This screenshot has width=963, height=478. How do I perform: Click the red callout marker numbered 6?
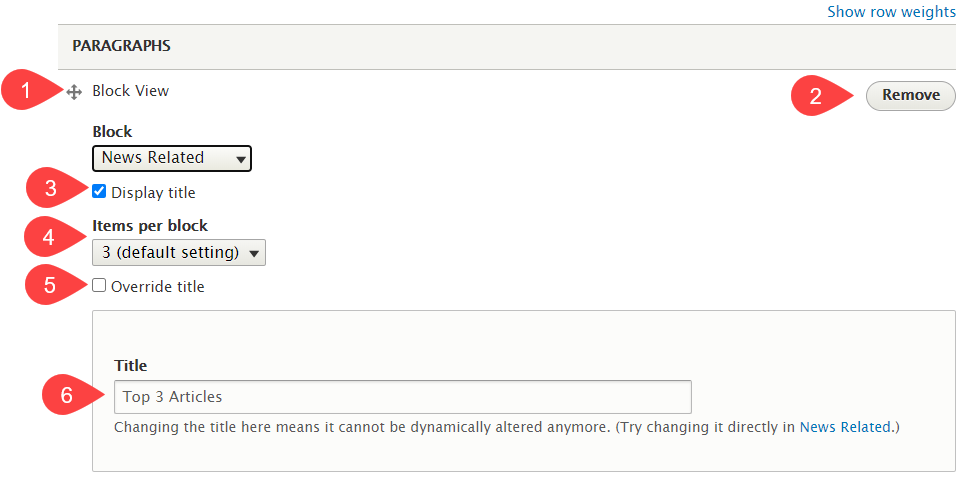66,396
